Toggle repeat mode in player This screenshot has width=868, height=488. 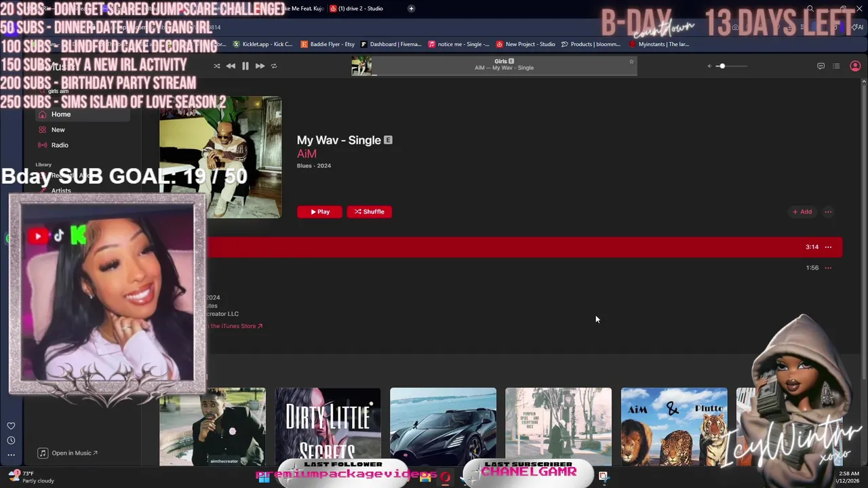coord(274,66)
